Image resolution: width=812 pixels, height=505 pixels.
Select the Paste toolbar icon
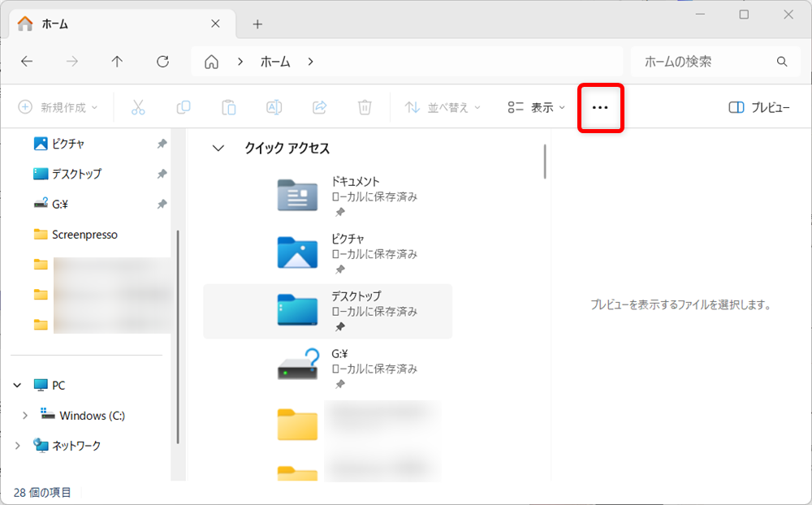click(228, 106)
